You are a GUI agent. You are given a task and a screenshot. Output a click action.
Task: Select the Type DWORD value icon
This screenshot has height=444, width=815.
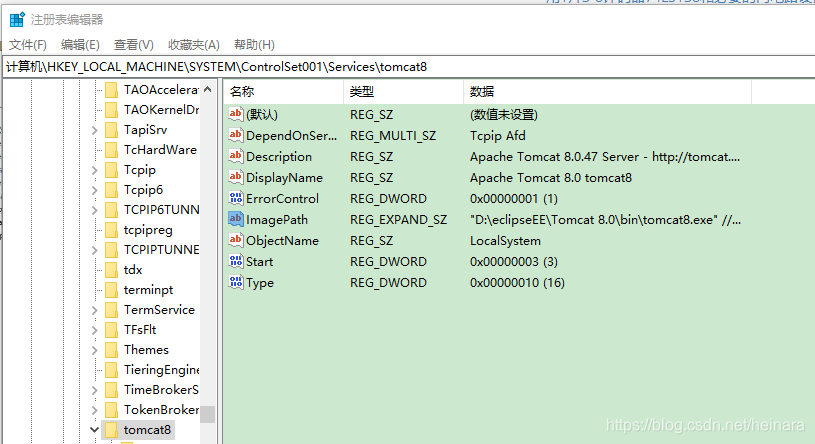tap(235, 282)
